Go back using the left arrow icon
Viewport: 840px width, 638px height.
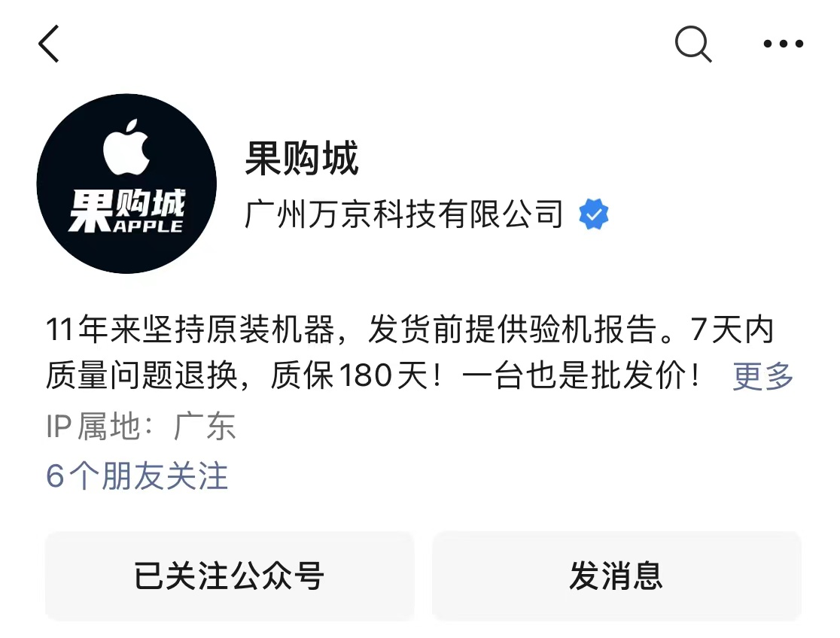[x=49, y=44]
